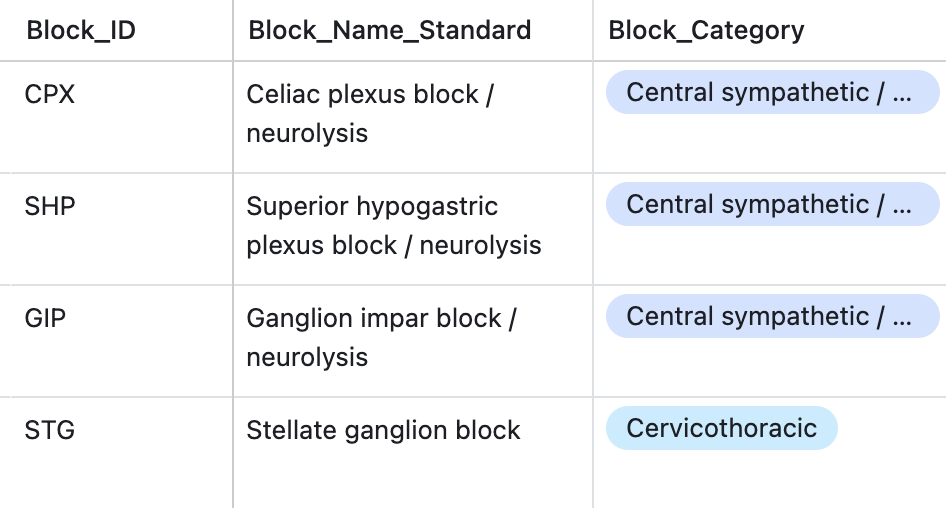Image resolution: width=946 pixels, height=508 pixels.
Task: Click the SHP row Central sympathetic tag
Action: [x=772, y=205]
